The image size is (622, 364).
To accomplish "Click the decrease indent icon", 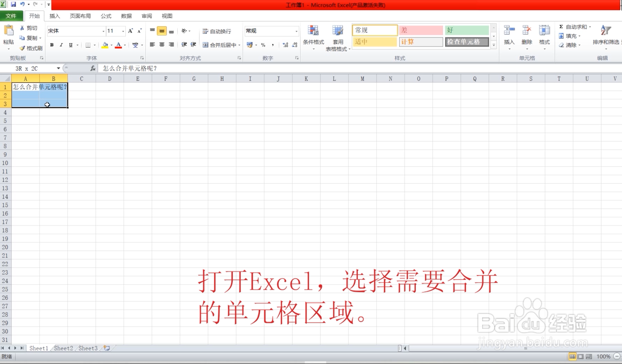I will pyautogui.click(x=184, y=45).
